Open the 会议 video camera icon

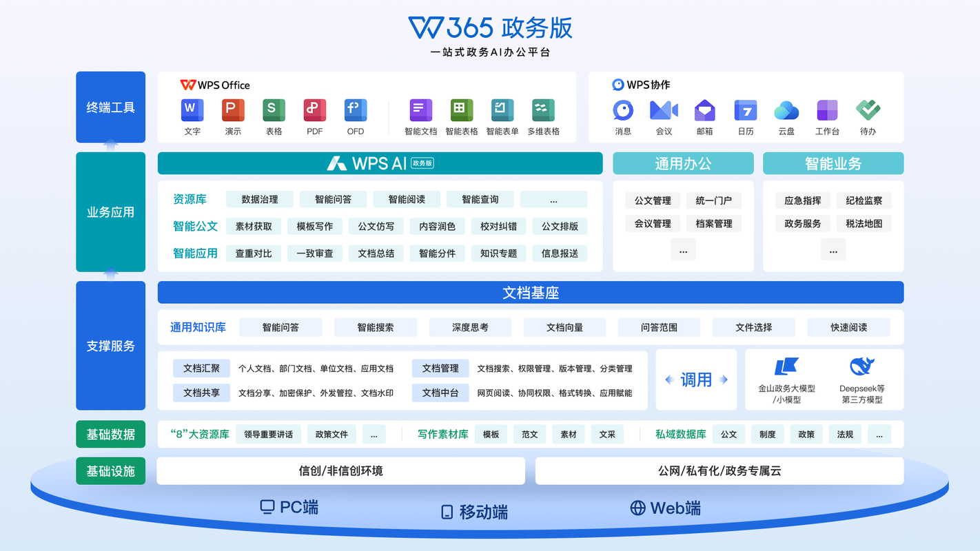point(664,110)
